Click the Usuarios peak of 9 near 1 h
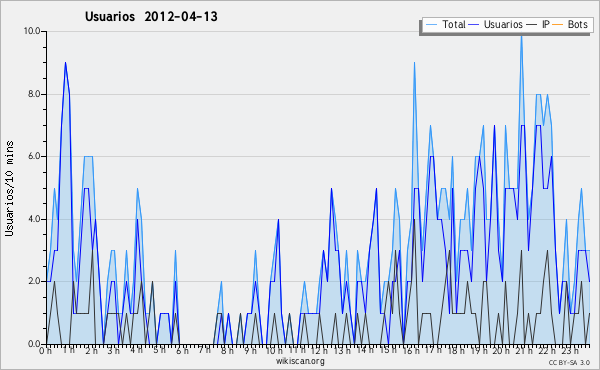Image resolution: width=600 pixels, height=370 pixels. 65,63
